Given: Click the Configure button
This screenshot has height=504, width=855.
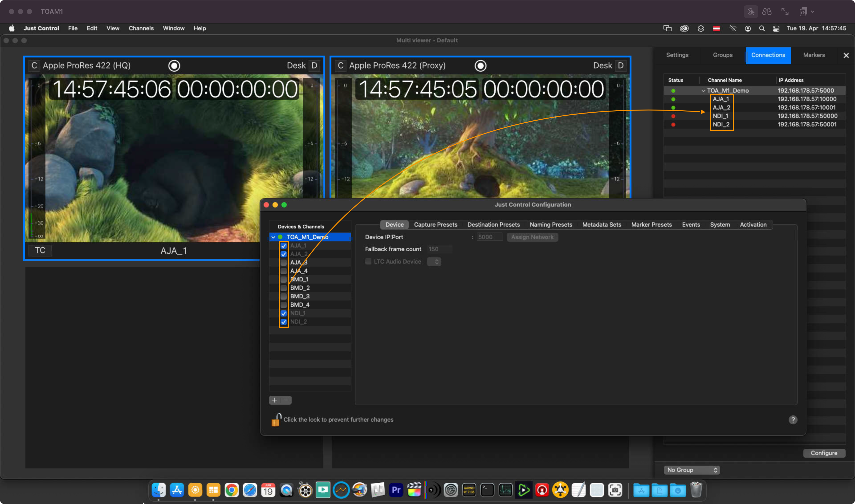Looking at the screenshot, I should 824,453.
